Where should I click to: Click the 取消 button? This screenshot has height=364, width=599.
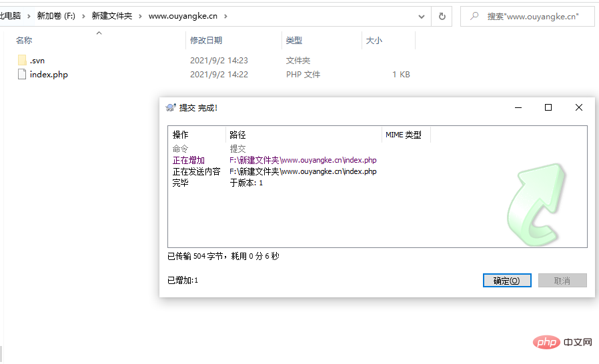click(562, 281)
